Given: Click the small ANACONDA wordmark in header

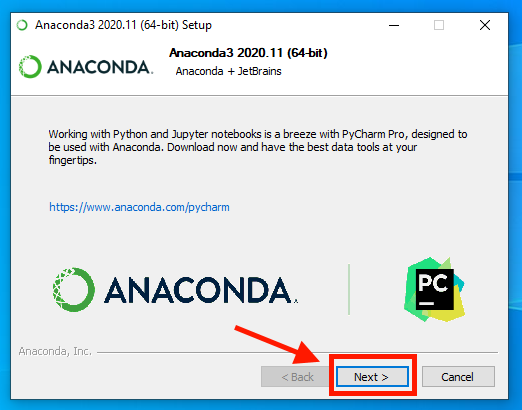Looking at the screenshot, I should tap(100, 67).
